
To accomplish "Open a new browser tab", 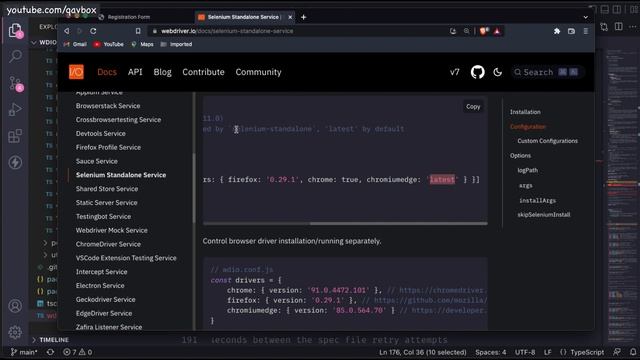I will click(303, 17).
